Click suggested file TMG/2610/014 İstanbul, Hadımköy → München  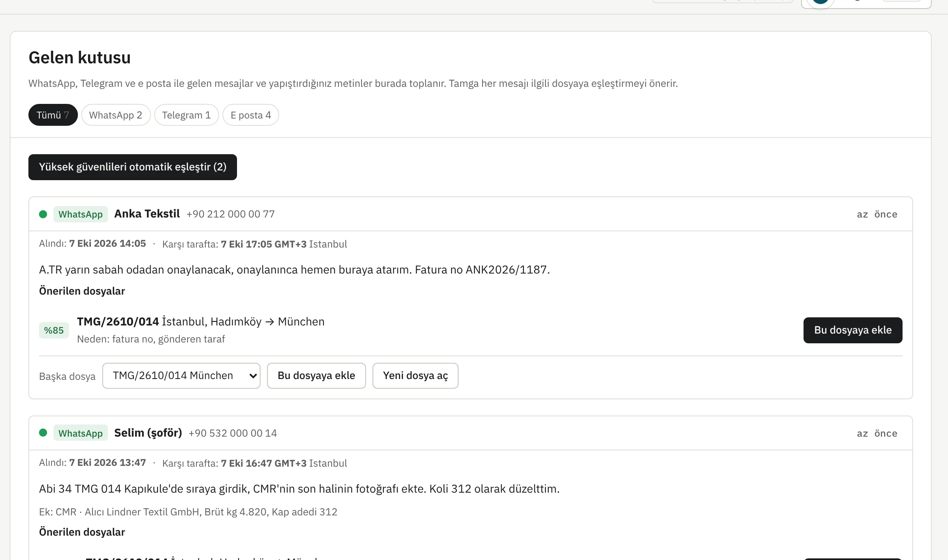(201, 321)
